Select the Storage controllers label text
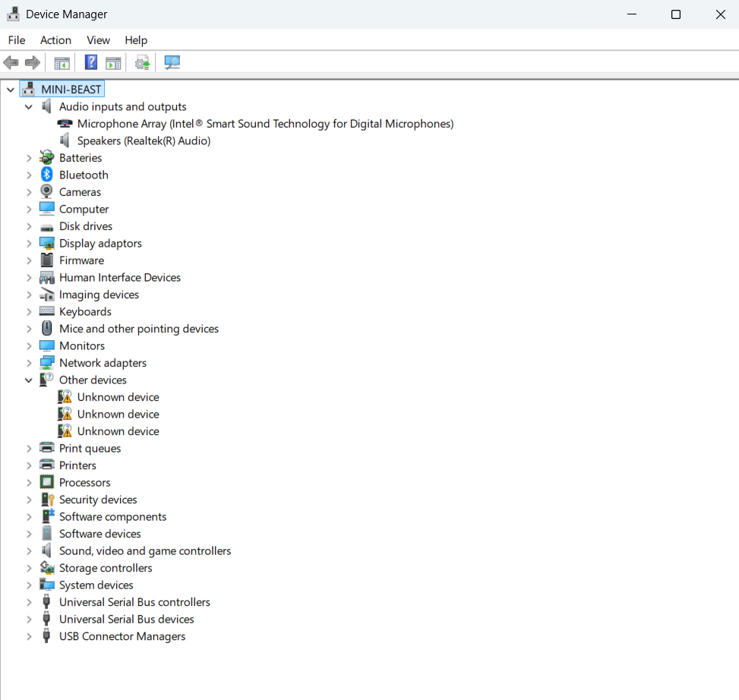 tap(106, 568)
